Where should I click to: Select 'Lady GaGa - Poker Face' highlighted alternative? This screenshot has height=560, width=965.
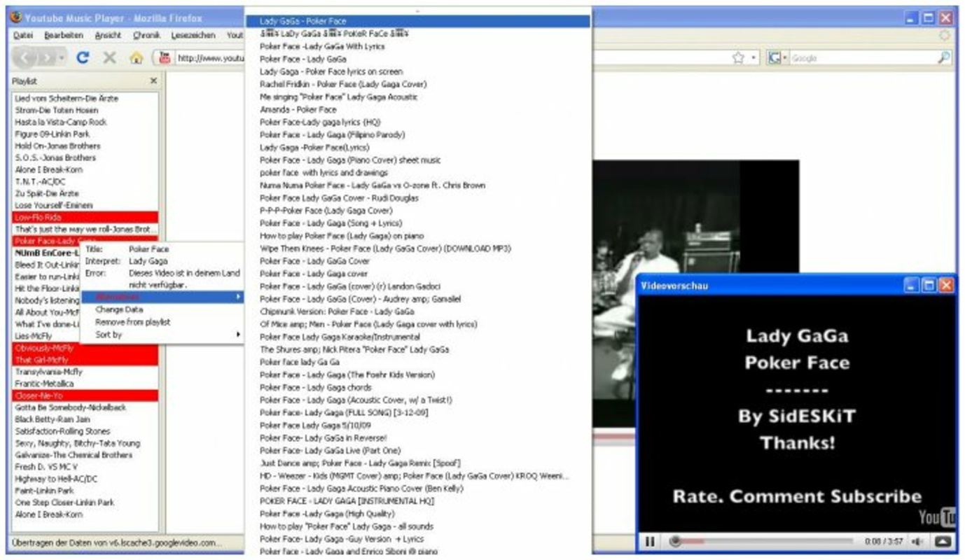[418, 21]
